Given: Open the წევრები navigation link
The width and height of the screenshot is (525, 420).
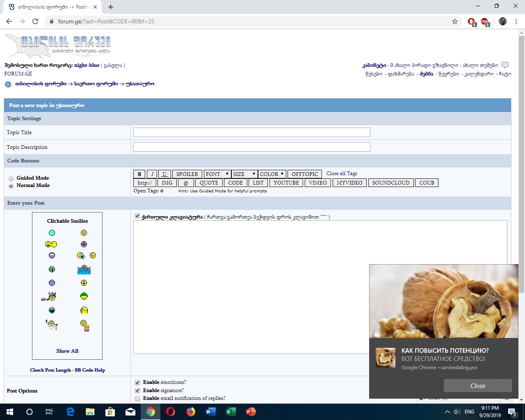Looking at the screenshot, I should (x=449, y=74).
